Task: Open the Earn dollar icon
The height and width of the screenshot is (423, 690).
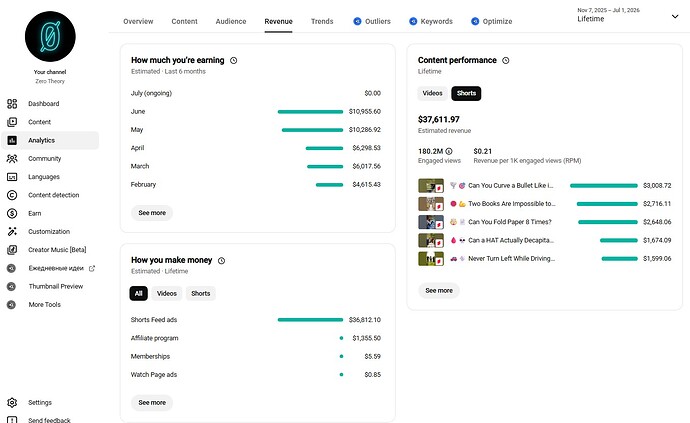Action: point(12,213)
